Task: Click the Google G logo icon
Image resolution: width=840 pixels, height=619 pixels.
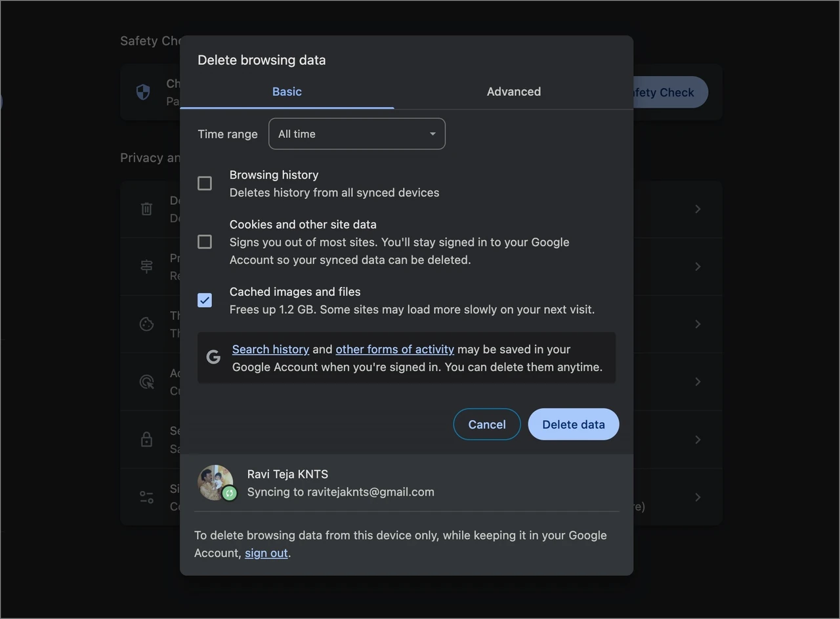Action: point(213,357)
